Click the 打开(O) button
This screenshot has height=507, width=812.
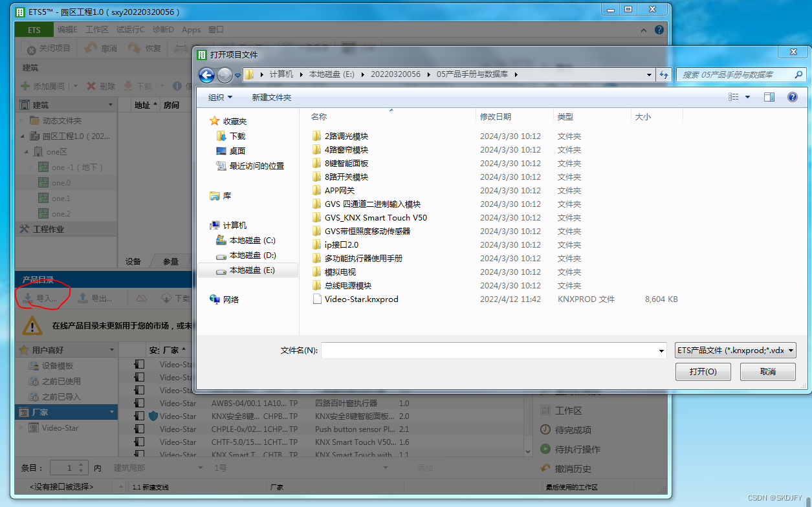point(703,372)
